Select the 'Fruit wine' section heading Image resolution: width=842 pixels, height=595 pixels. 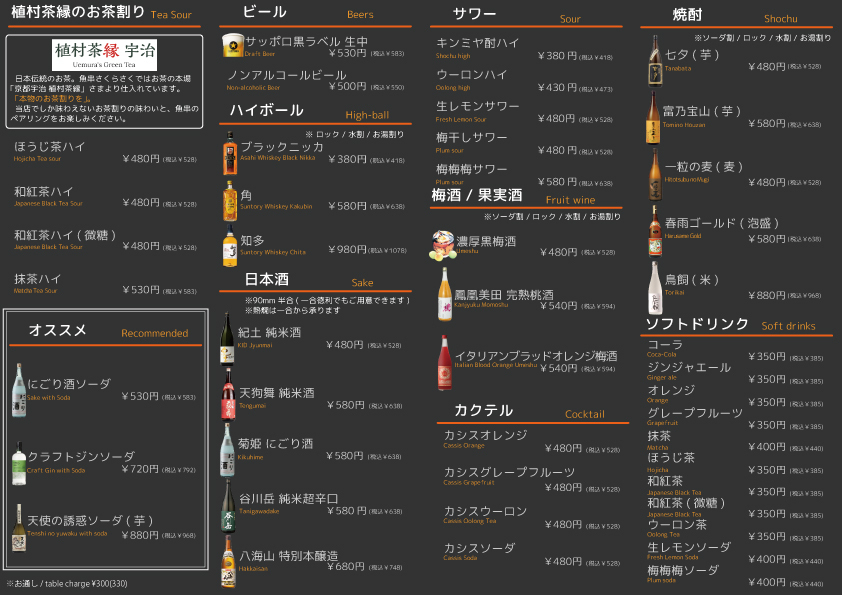tap(570, 200)
